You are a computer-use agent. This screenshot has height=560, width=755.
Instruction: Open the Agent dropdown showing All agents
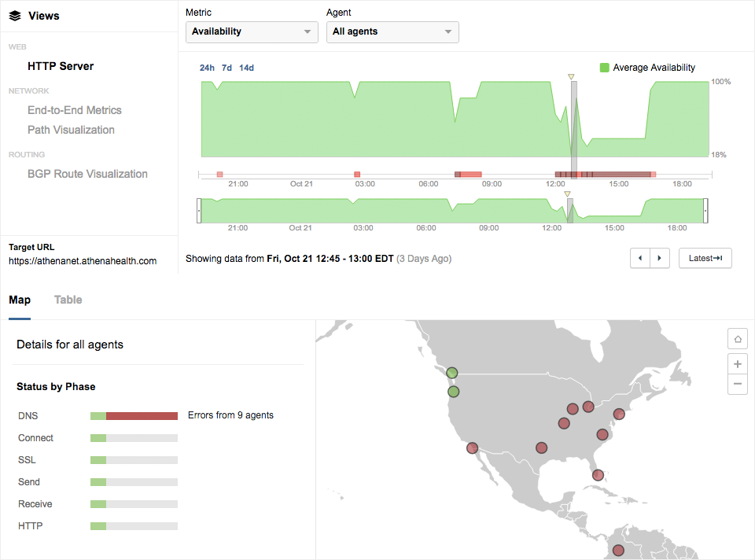(392, 31)
